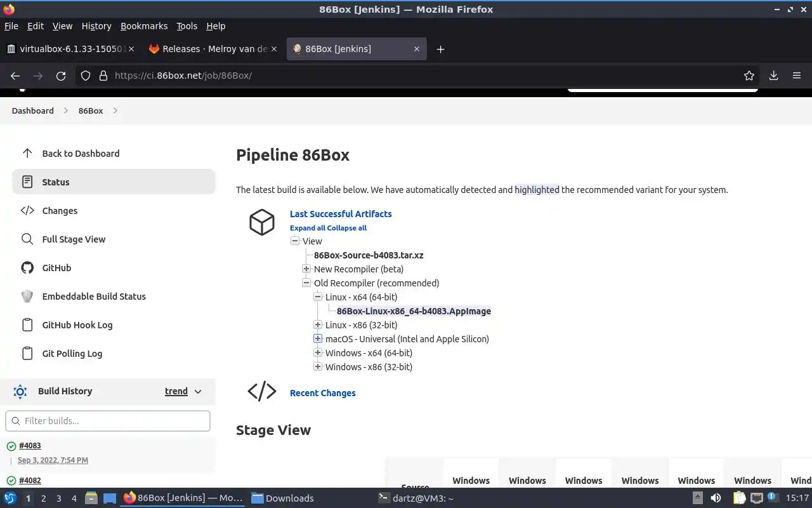Open the Firefox downloads panel
812x508 pixels.
773,76
